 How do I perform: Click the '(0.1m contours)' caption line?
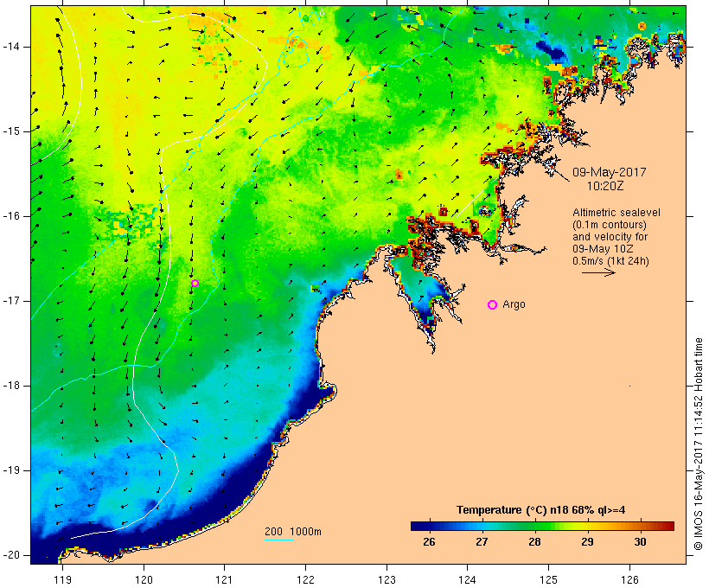tap(609, 224)
